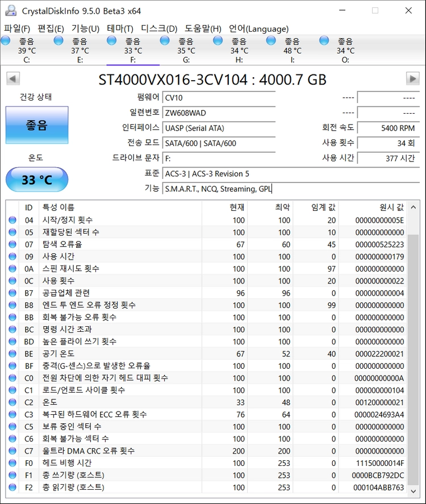Click the firmware field CV10
Image resolution: width=426 pixels, height=504 pixels.
tap(219, 98)
